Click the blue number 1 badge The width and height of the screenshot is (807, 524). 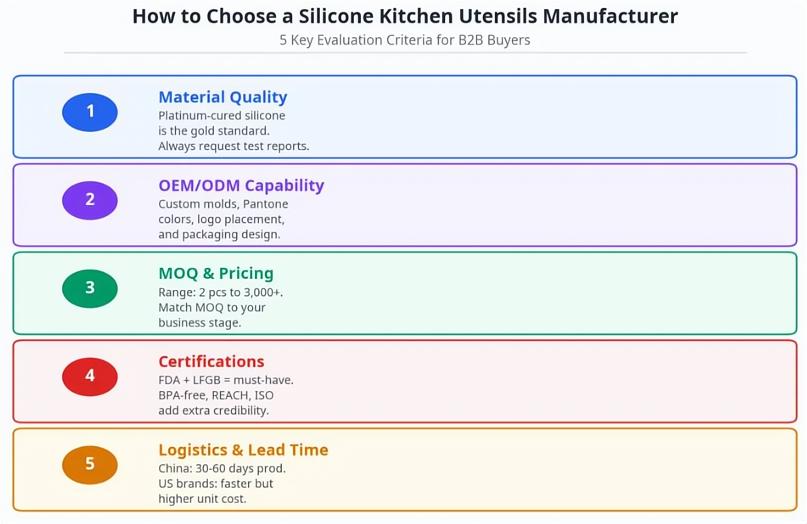pos(90,111)
